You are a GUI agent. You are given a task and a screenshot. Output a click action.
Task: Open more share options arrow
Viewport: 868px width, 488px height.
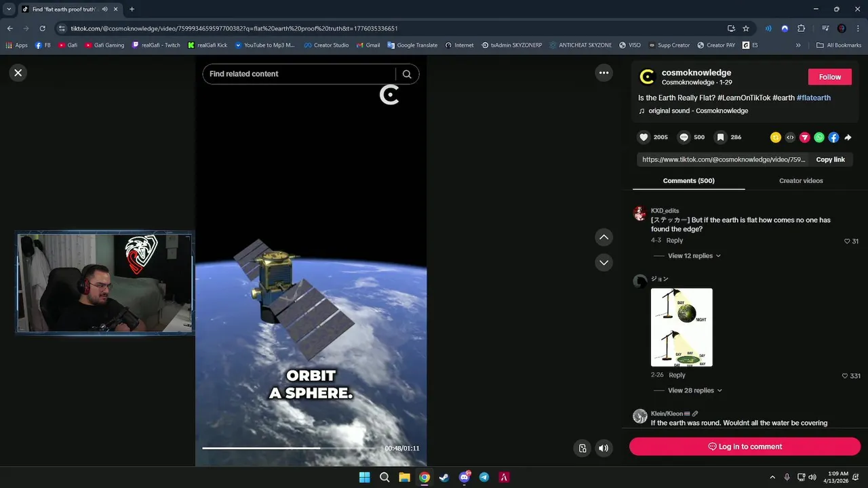click(x=848, y=138)
